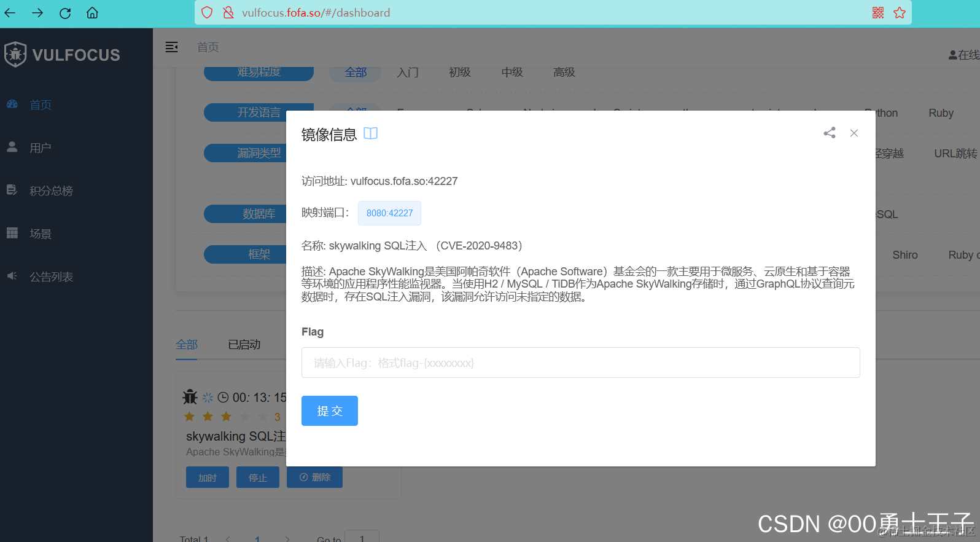The width and height of the screenshot is (980, 542).
Task: Click the spinner status icon on the card
Action: pyautogui.click(x=208, y=398)
